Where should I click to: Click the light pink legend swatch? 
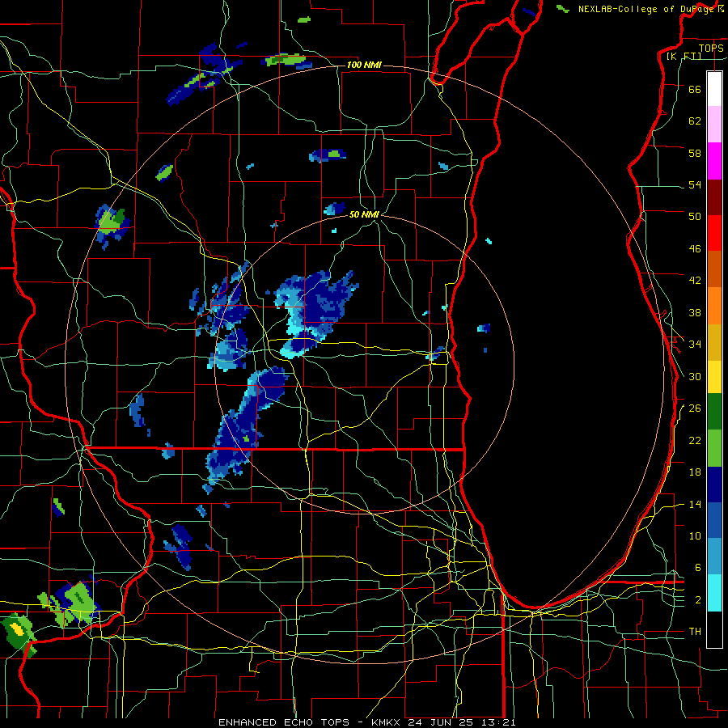[x=714, y=124]
